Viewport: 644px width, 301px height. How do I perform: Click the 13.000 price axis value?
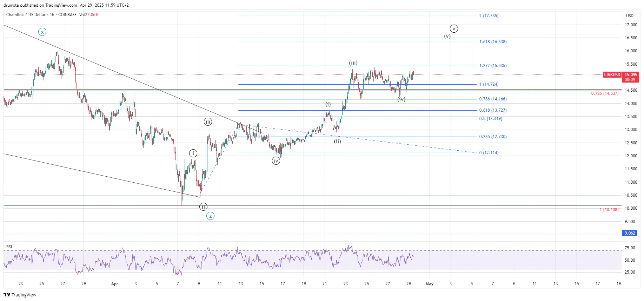click(631, 130)
